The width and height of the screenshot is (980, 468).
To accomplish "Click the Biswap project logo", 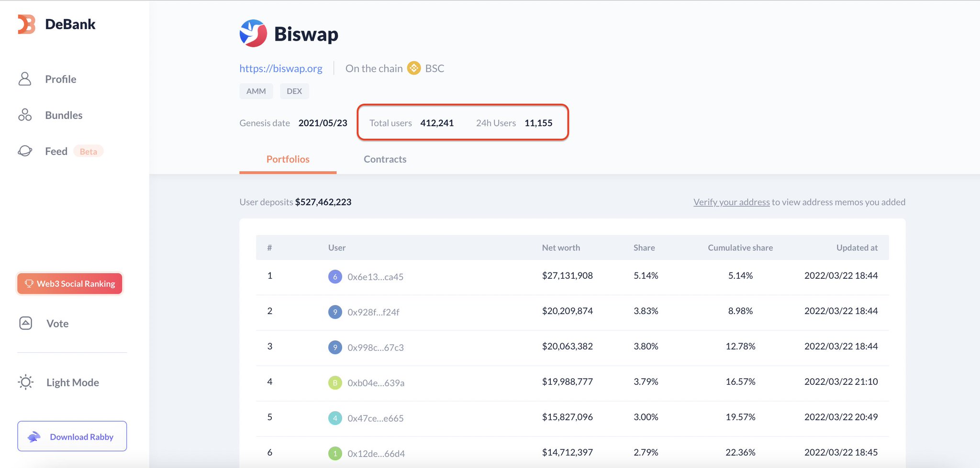I will point(252,33).
